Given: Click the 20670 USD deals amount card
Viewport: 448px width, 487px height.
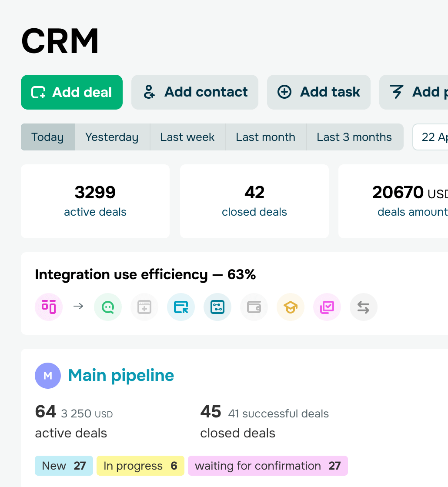Looking at the screenshot, I should pos(393,201).
